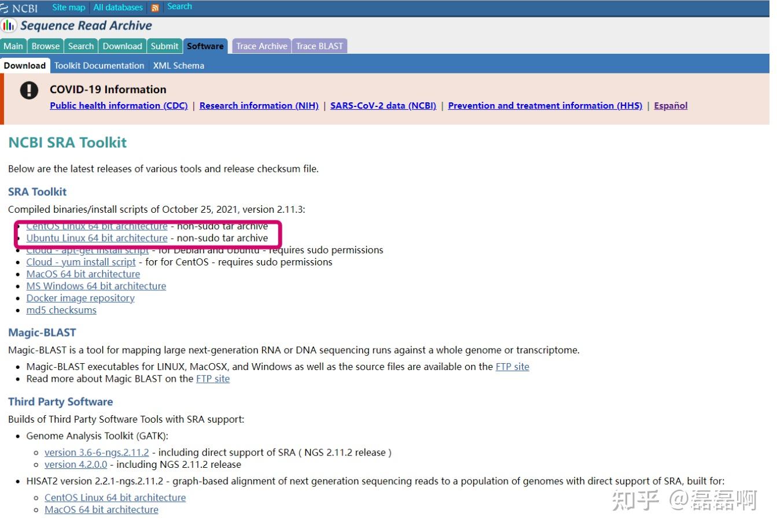Select the Download sub-tab
This screenshot has height=532, width=777.
click(x=25, y=66)
